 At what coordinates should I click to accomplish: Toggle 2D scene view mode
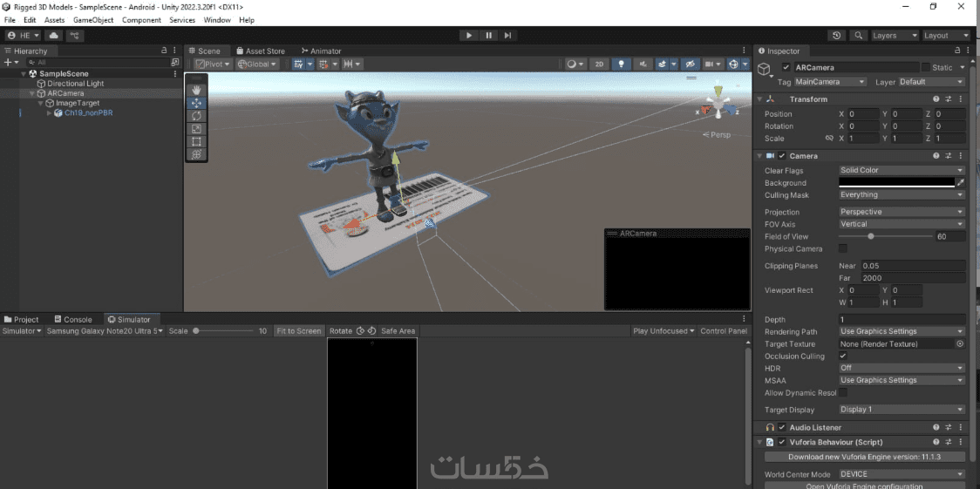click(x=599, y=64)
